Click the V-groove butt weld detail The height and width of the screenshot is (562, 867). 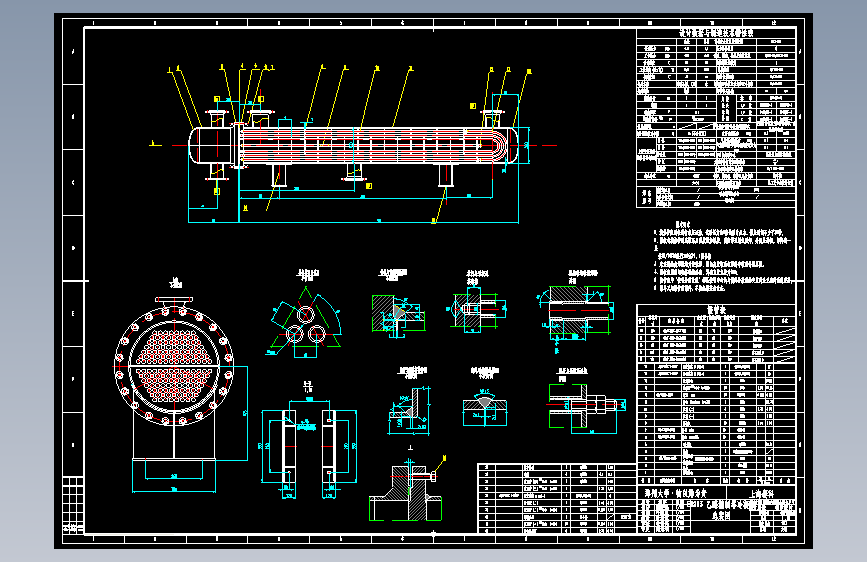pos(485,408)
